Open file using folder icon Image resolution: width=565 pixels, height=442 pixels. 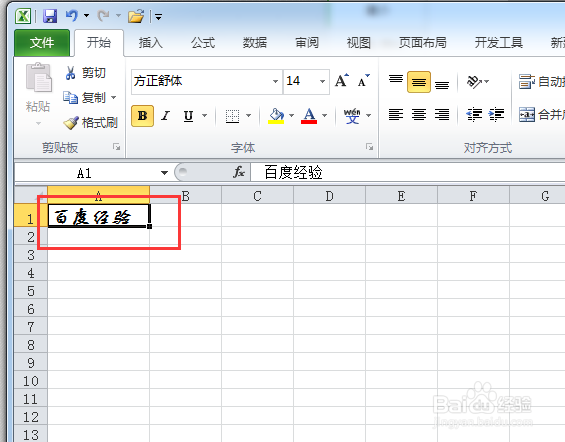tap(136, 16)
